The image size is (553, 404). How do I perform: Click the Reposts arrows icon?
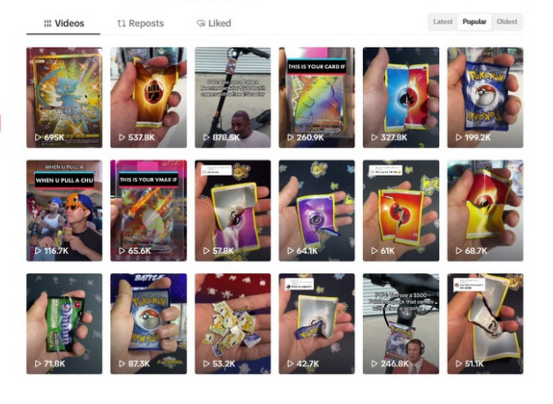(x=121, y=24)
